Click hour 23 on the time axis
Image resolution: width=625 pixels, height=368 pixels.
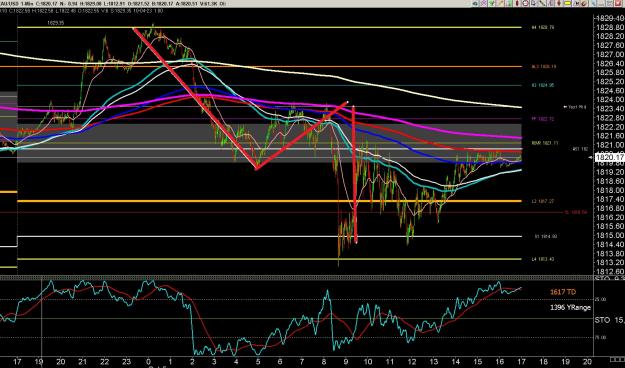click(x=126, y=362)
